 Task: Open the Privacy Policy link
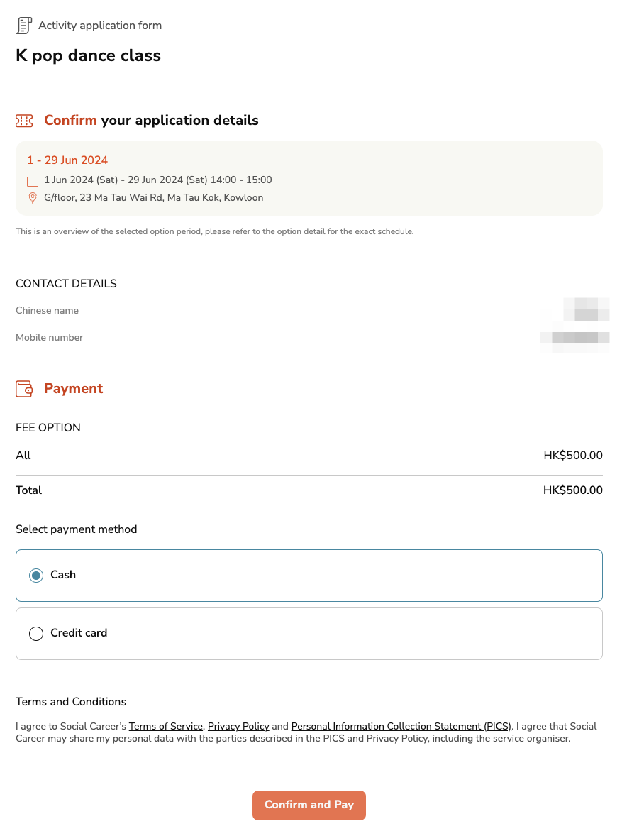coord(238,726)
